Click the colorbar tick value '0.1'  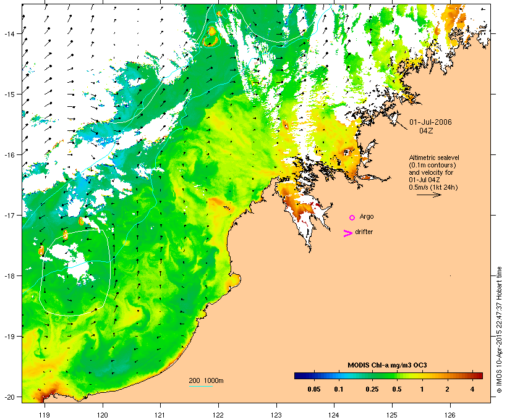339,389
